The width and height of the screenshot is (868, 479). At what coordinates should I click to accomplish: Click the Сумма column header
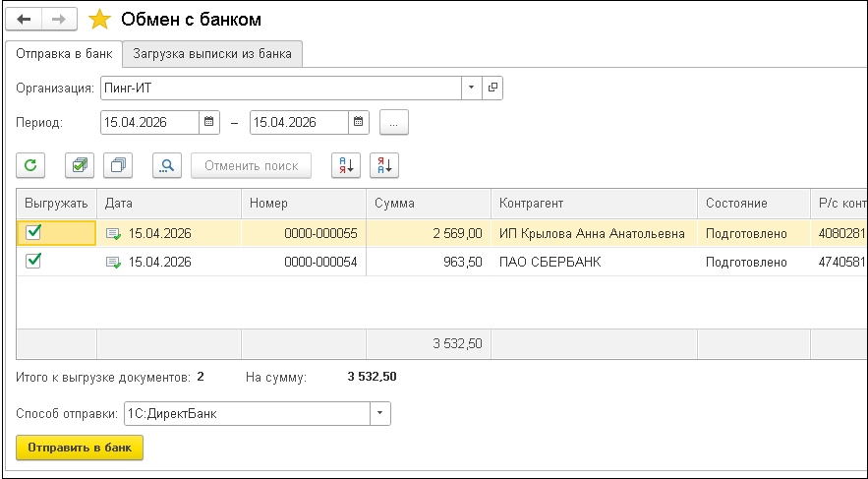point(428,204)
